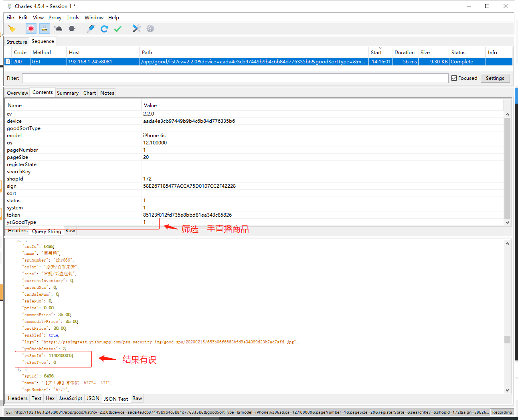The image size is (518, 420).
Task: Show the response Raw tab
Action: coord(137,398)
